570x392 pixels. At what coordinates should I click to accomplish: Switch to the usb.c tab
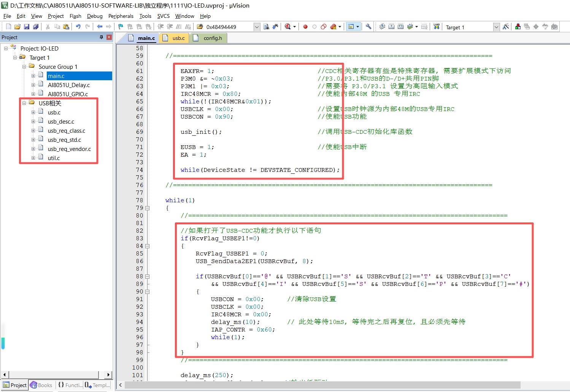click(x=178, y=38)
